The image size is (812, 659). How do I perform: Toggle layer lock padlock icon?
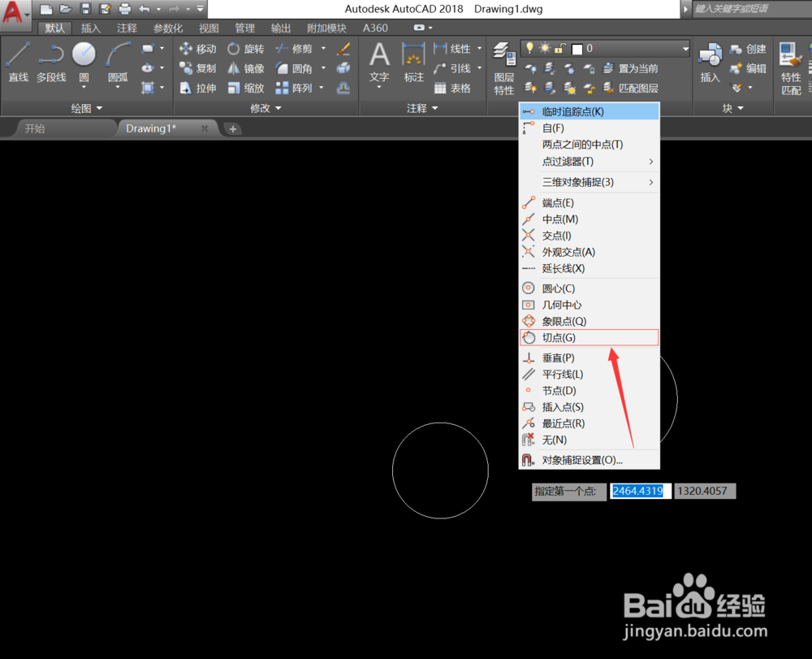[559, 49]
